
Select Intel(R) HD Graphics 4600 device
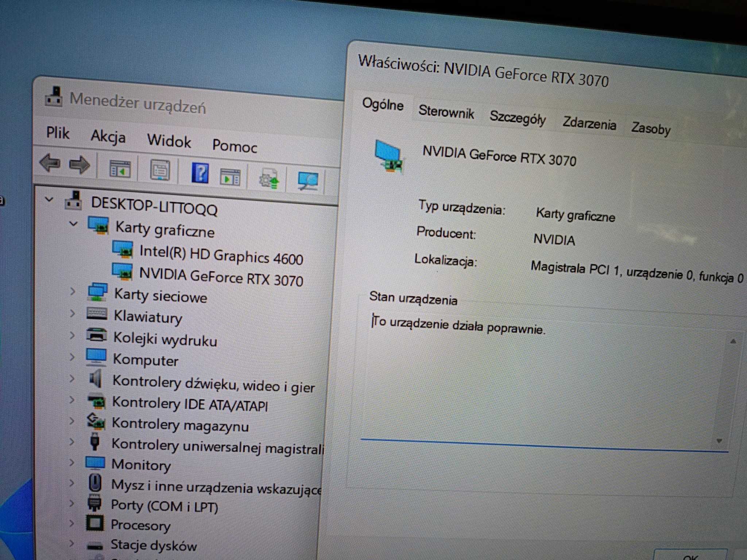[221, 255]
